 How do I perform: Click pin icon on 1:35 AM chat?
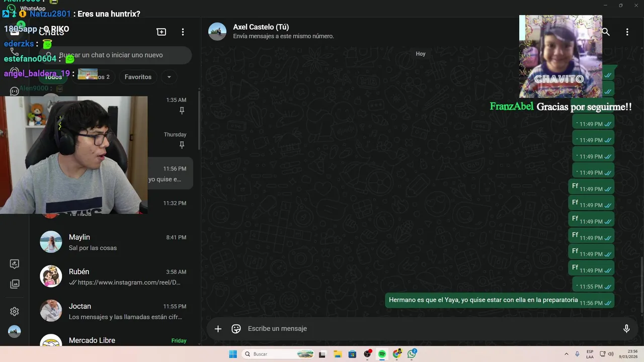[x=182, y=111]
